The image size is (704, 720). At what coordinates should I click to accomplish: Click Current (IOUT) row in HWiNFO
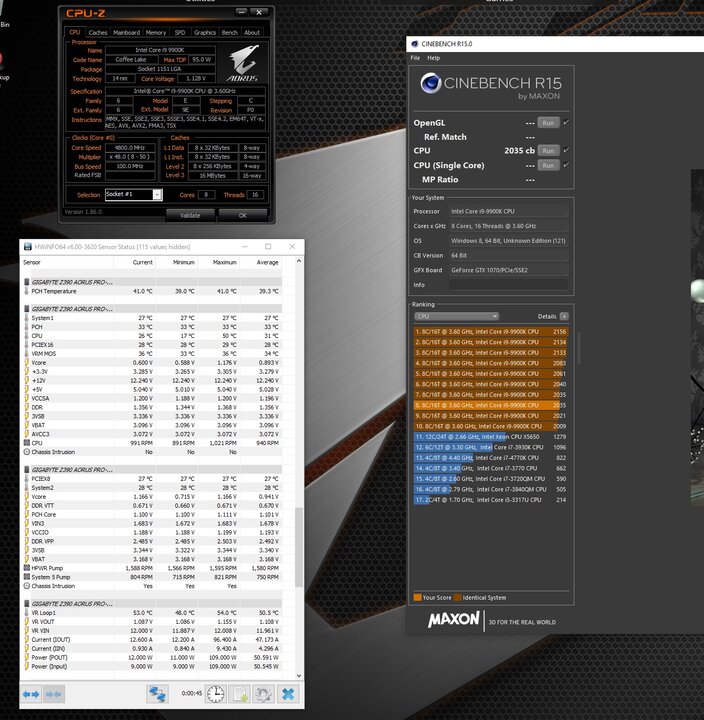coord(152,640)
